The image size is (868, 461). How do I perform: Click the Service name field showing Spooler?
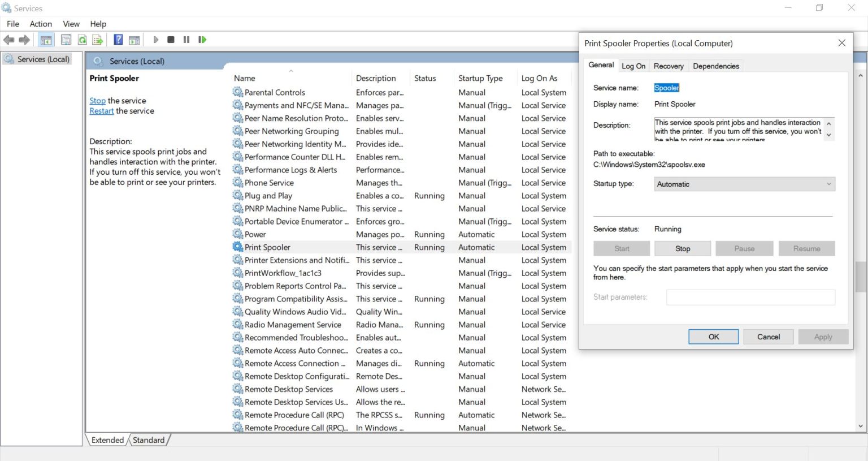click(667, 88)
